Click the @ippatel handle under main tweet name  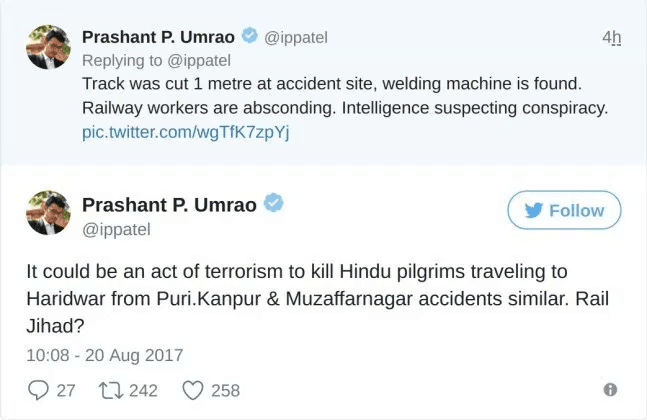116,229
